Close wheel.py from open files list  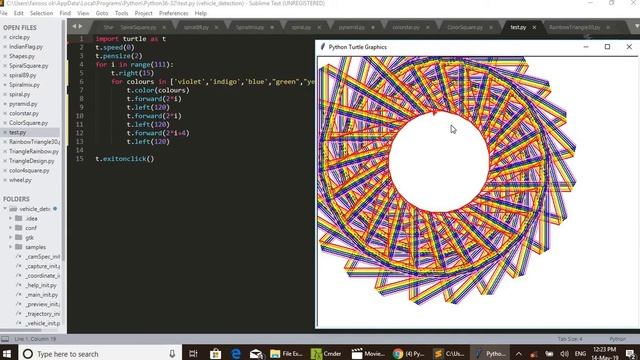5,180
